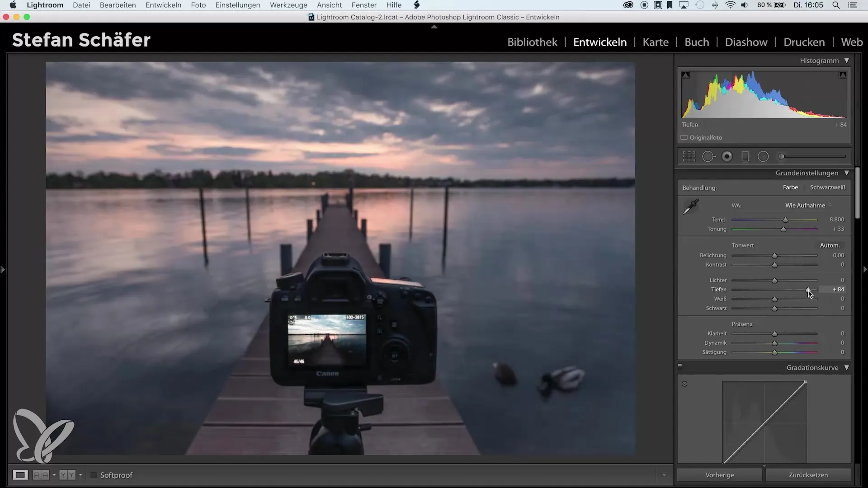Click the Tiefen value field +84
This screenshot has width=868, height=488.
838,289
